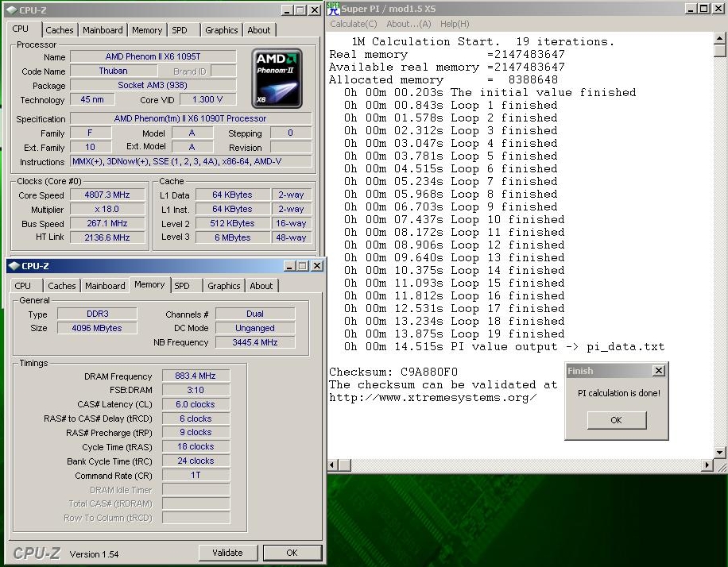Select the Mainboard tab in the CPU-Z Memory window
Image resolution: width=728 pixels, height=567 pixels.
105,286
